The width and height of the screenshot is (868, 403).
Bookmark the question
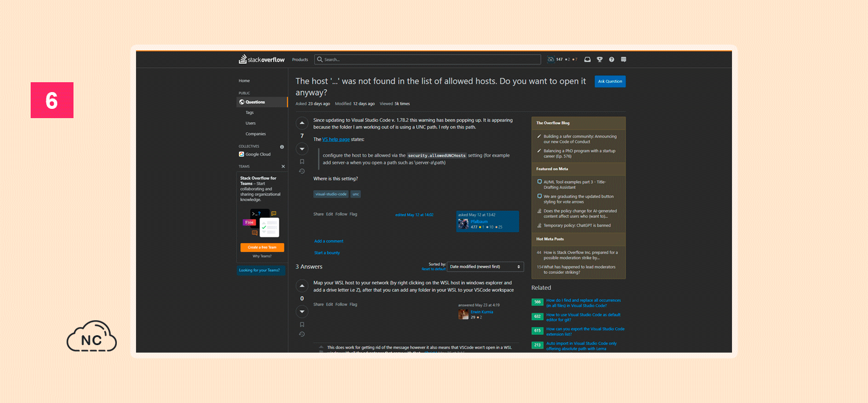(301, 162)
